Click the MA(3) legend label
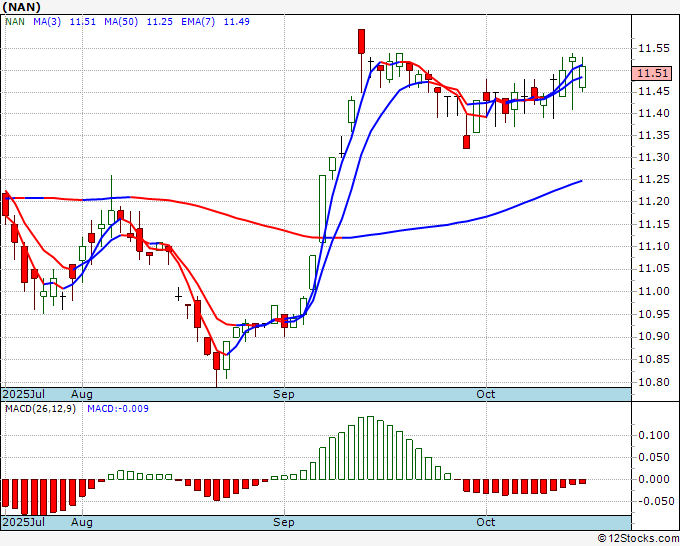Viewport: 680px width, 546px height. (x=47, y=22)
